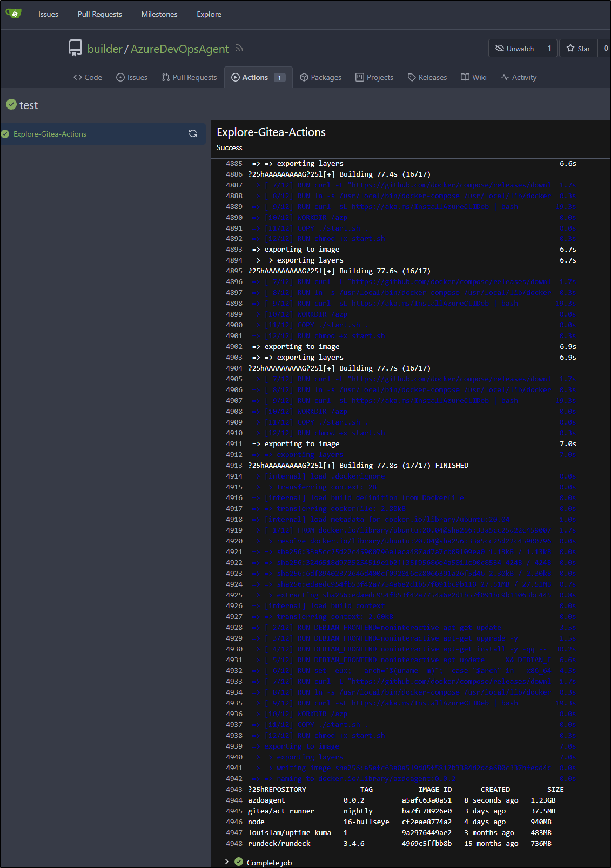This screenshot has height=868, width=611.
Task: Star the repository
Action: point(578,49)
